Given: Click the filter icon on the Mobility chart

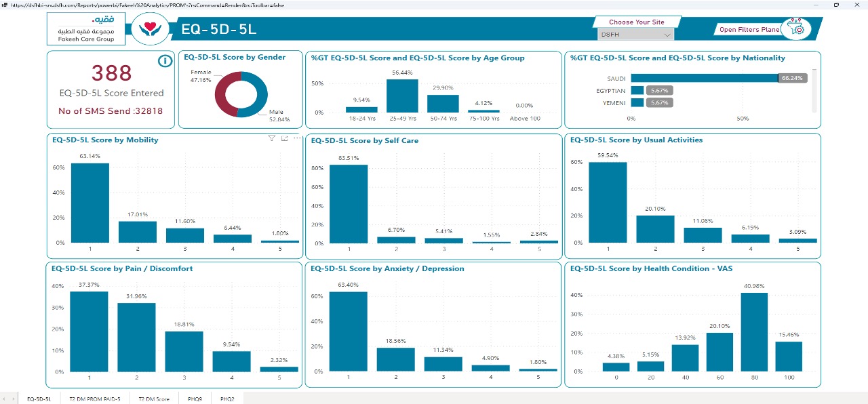Looking at the screenshot, I should click(272, 138).
